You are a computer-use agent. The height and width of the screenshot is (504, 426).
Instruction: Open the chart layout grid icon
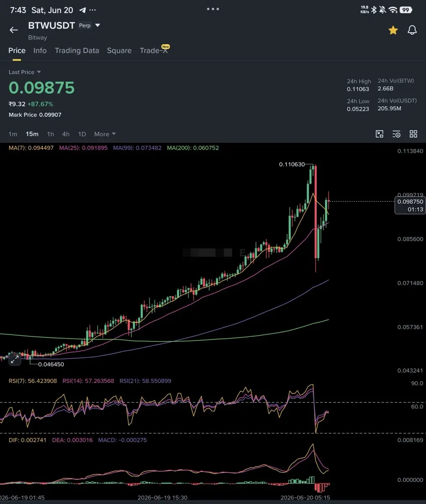tap(413, 134)
